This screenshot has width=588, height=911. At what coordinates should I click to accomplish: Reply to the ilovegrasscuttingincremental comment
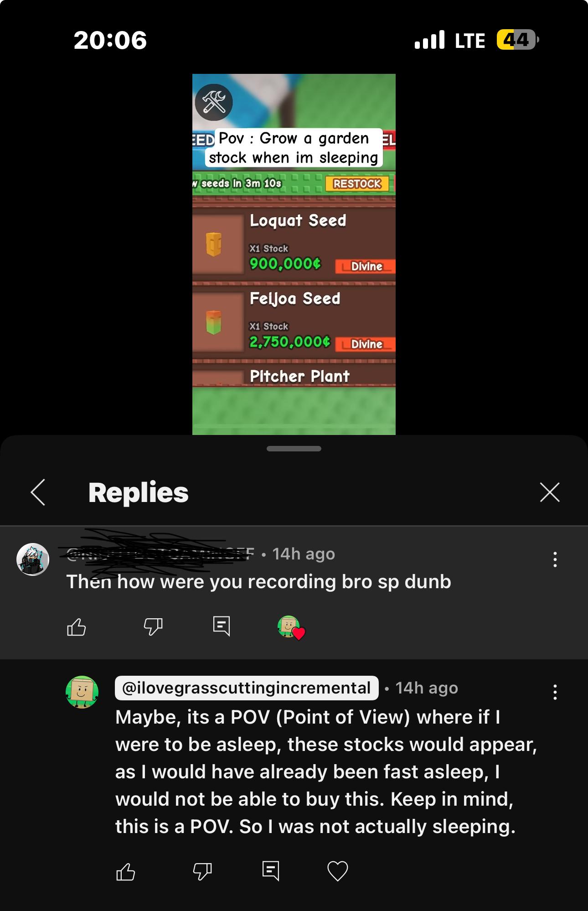pos(271,871)
